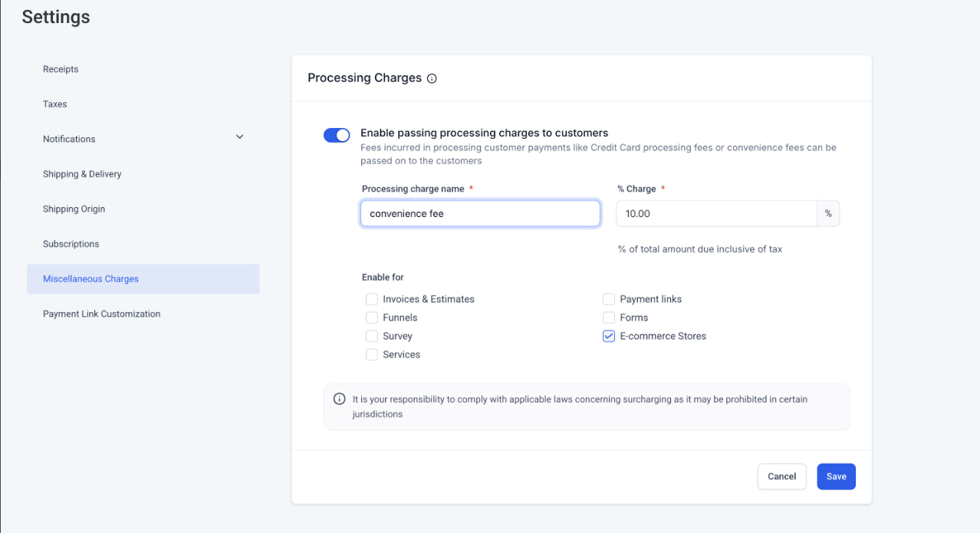Viewport: 980px width, 533px height.
Task: Uncheck the E-commerce Stores checkbox
Action: point(609,336)
